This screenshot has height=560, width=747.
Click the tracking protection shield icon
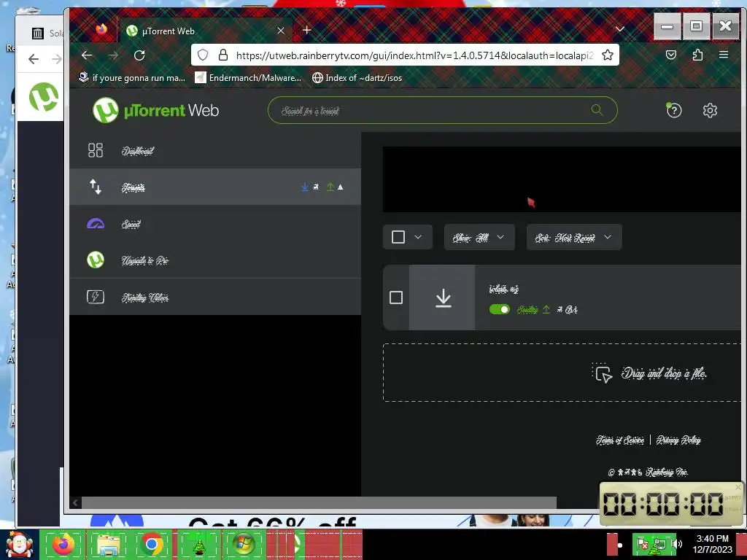pos(203,55)
